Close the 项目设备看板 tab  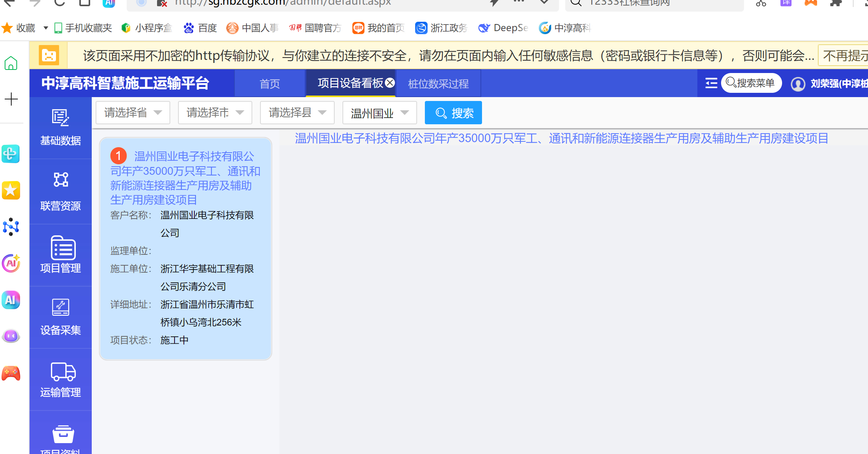tap(390, 83)
